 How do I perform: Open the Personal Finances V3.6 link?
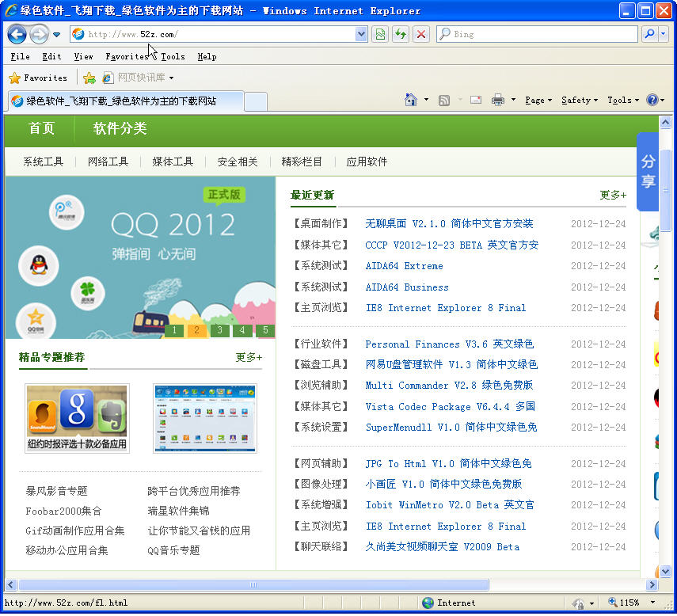coord(450,344)
